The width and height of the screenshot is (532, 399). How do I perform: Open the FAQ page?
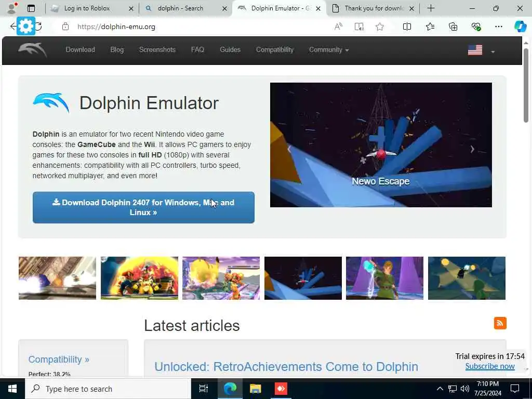(x=197, y=49)
